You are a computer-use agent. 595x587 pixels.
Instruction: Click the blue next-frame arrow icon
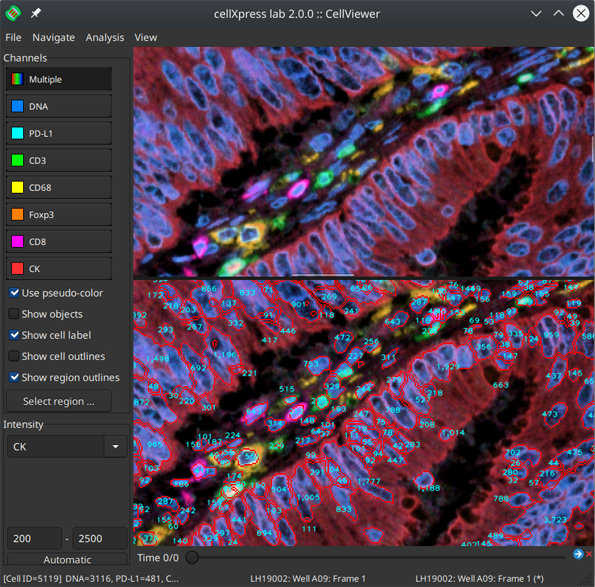point(578,554)
